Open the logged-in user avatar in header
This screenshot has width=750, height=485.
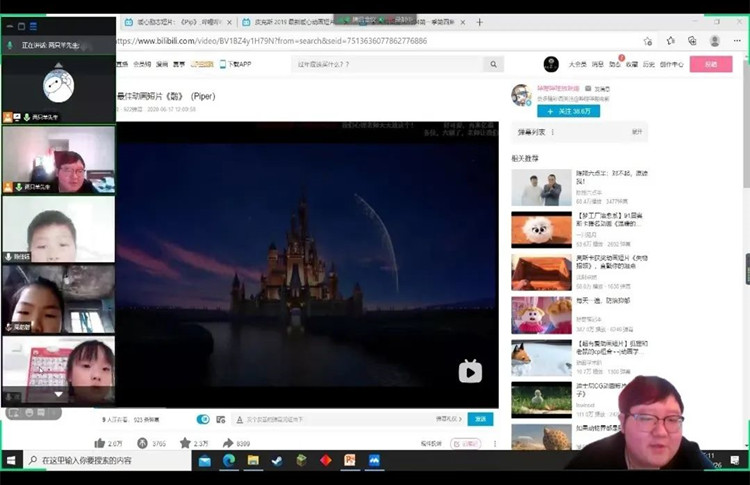click(x=551, y=64)
